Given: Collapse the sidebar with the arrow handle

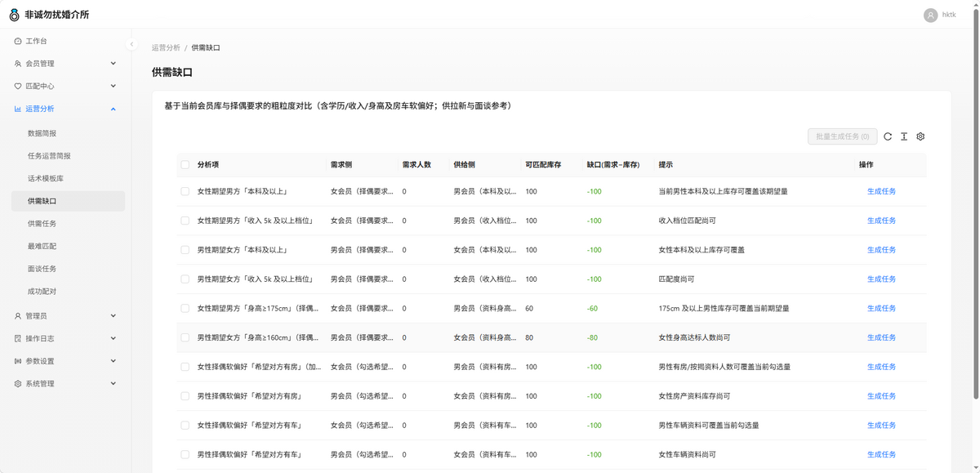Looking at the screenshot, I should click(131, 44).
